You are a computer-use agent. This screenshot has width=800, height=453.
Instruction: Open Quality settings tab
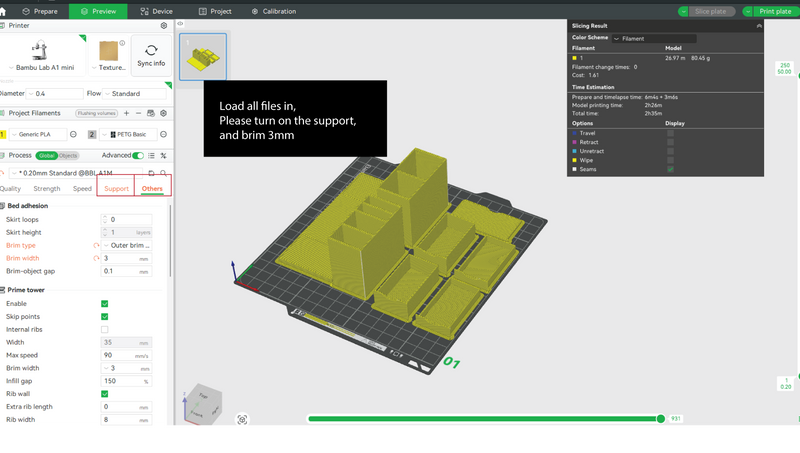[x=11, y=189]
